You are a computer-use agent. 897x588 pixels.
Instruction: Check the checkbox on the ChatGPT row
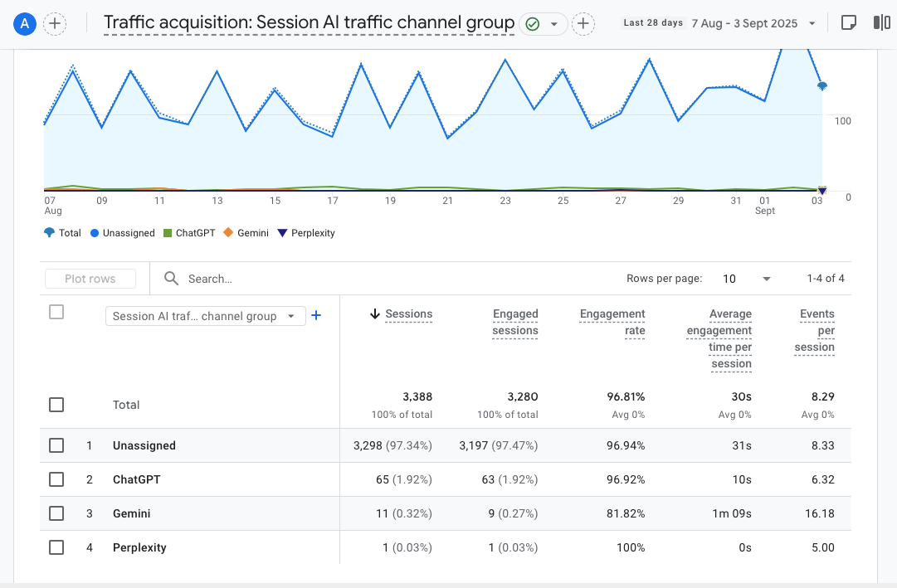click(x=56, y=479)
